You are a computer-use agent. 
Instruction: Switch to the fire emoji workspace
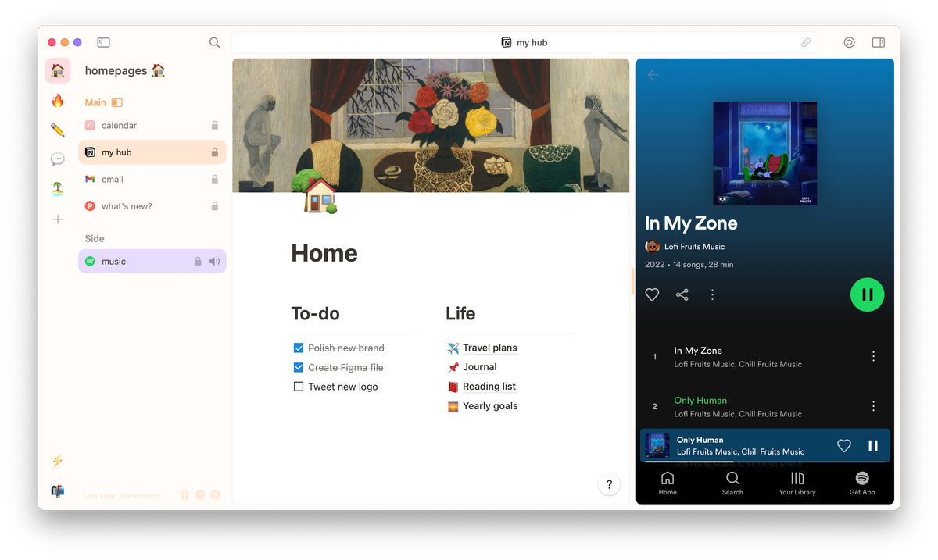[x=58, y=100]
